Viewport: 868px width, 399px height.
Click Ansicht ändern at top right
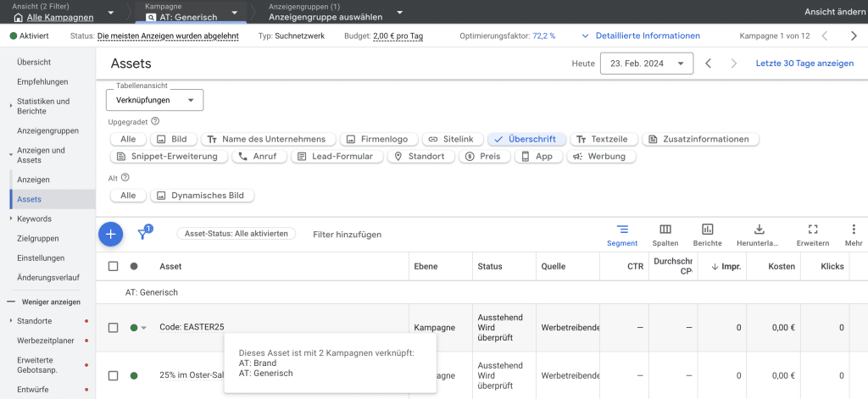click(x=834, y=12)
